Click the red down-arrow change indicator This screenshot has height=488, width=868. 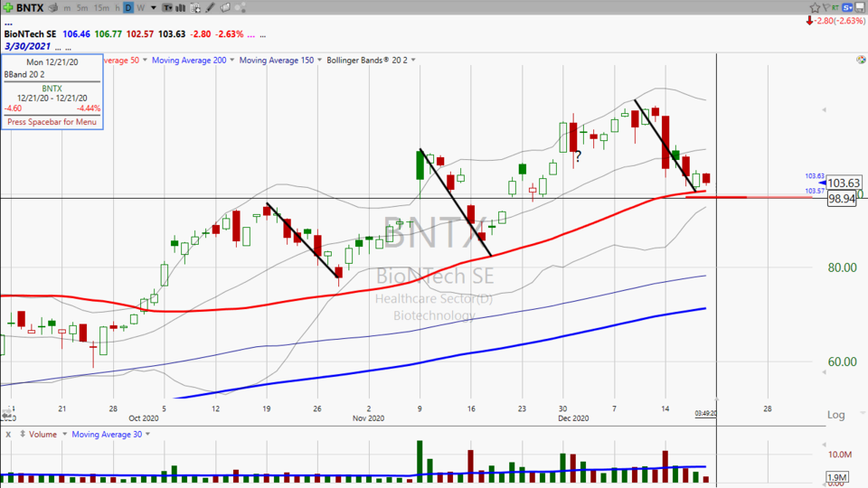(809, 21)
